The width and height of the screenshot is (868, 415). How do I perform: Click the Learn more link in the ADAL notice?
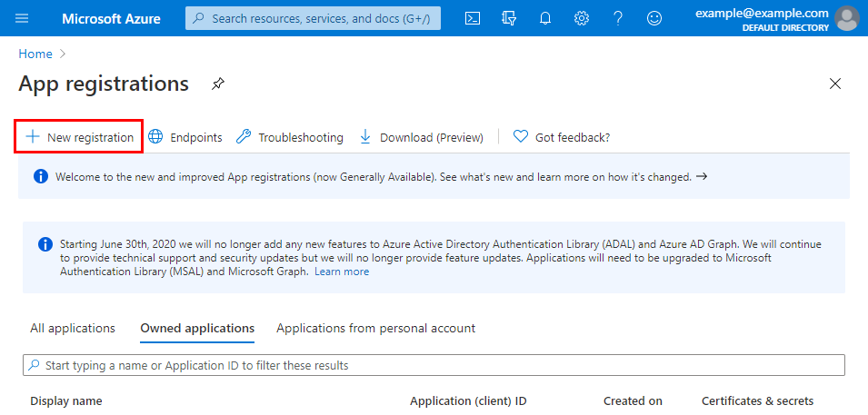pyautogui.click(x=342, y=272)
